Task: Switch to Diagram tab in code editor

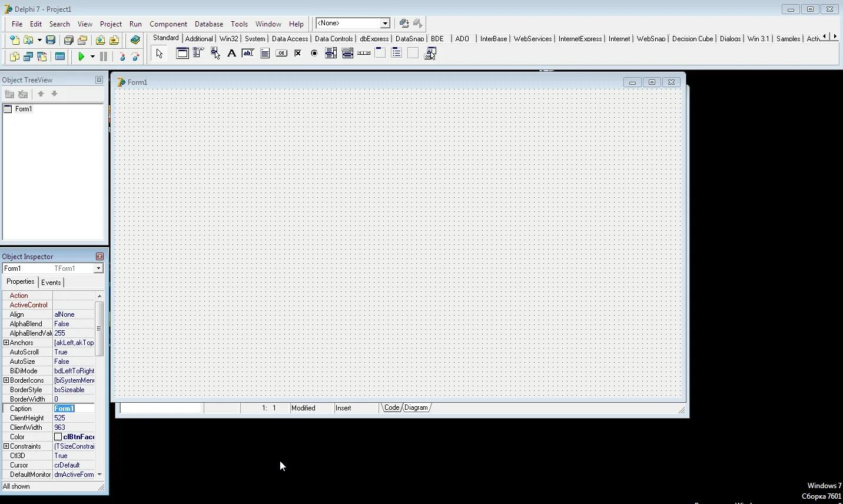Action: click(x=416, y=407)
